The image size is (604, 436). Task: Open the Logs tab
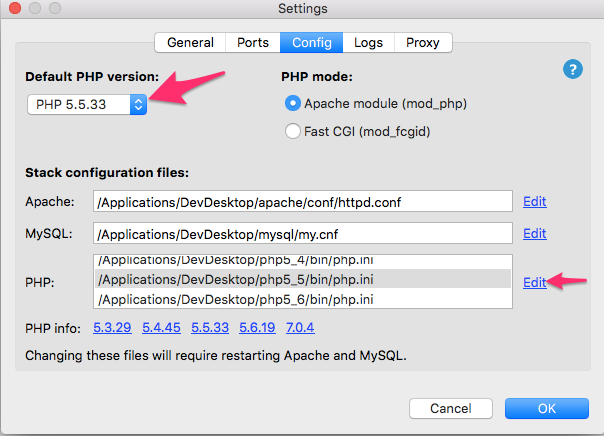368,42
